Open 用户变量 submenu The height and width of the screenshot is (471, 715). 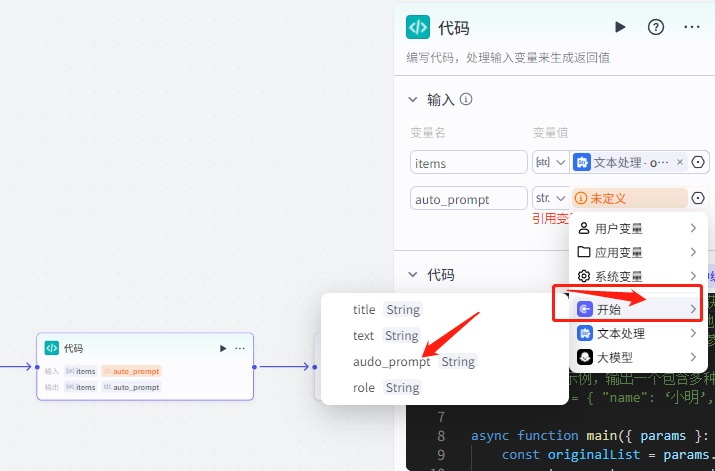(637, 228)
